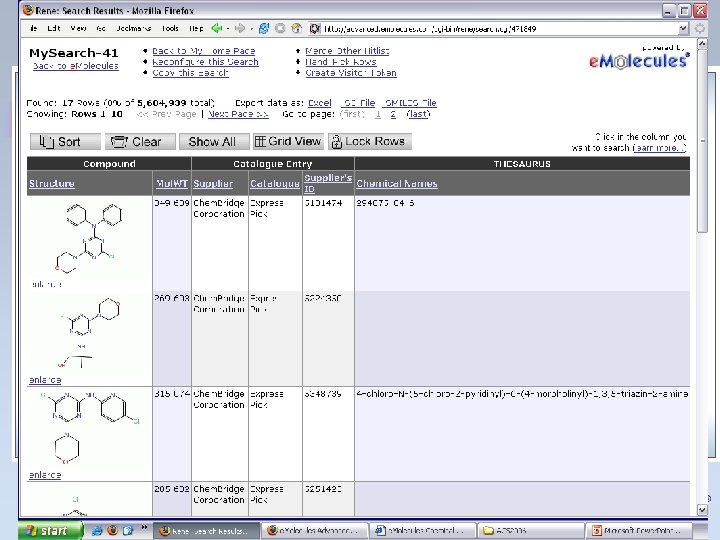Open the learn more link
This screenshot has width=720, height=540.
pos(660,148)
